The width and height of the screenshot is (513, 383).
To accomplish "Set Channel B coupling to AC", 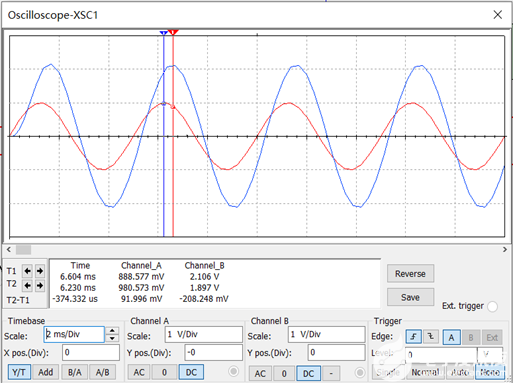I will pyautogui.click(x=260, y=373).
